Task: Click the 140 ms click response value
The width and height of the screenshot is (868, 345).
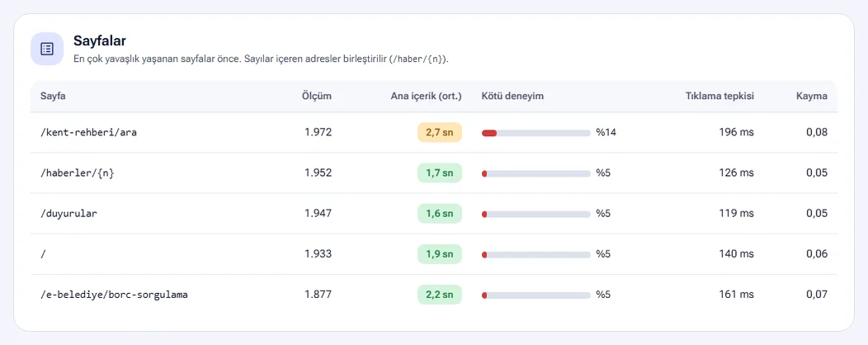Action: (x=736, y=254)
